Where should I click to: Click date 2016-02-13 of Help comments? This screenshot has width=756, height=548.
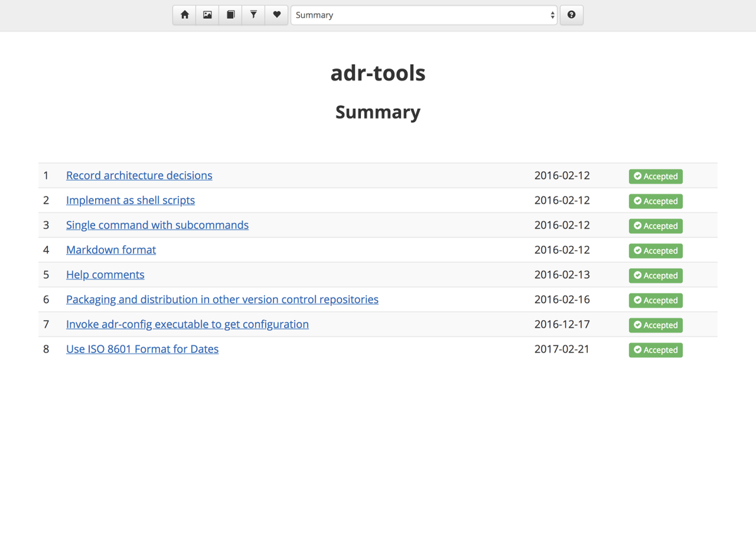(x=562, y=275)
